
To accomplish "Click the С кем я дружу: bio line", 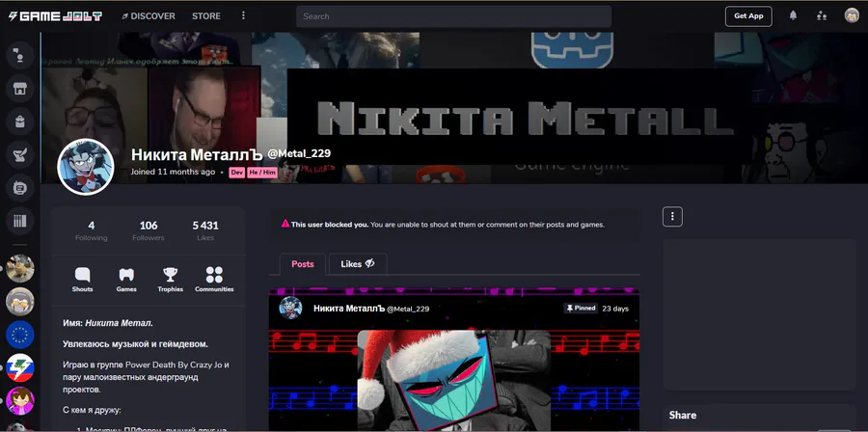I will (92, 410).
